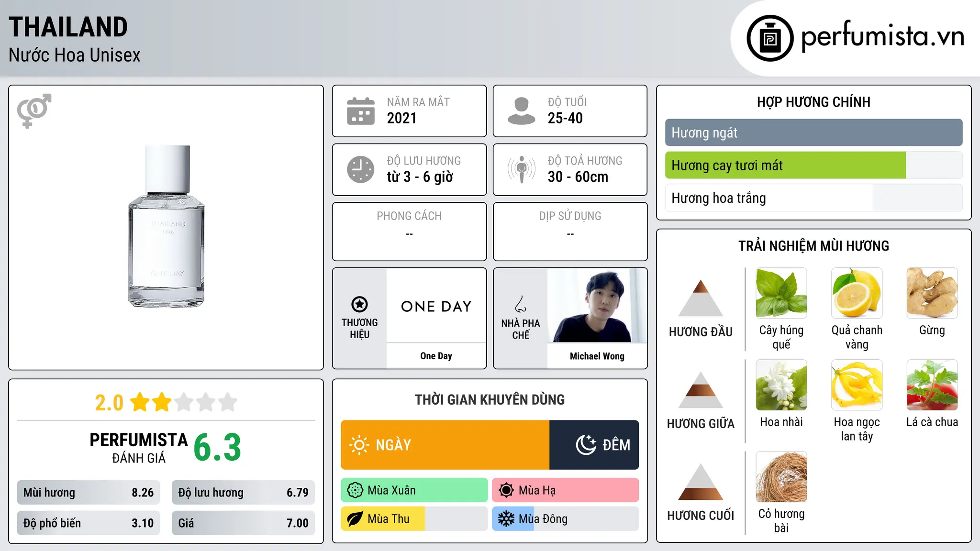
Task: Click the longevity value từ 3 - 6 giờ
Action: [x=420, y=177]
